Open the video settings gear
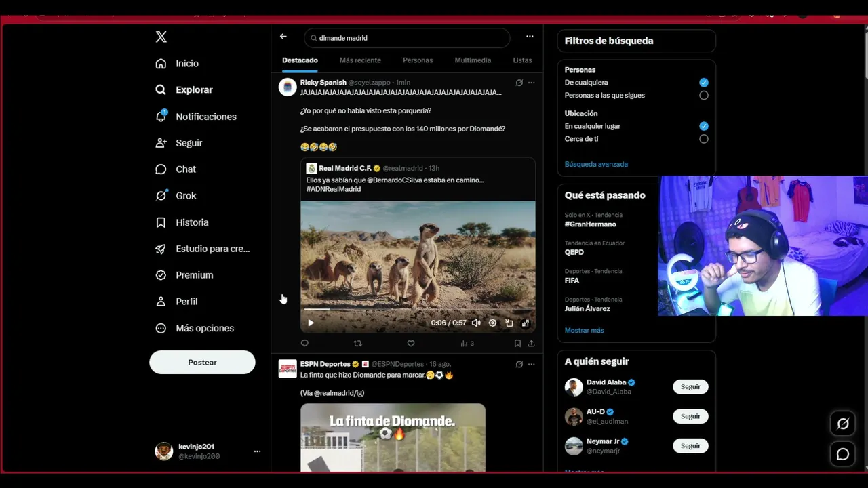Screen dimensions: 868x488 pos(492,323)
